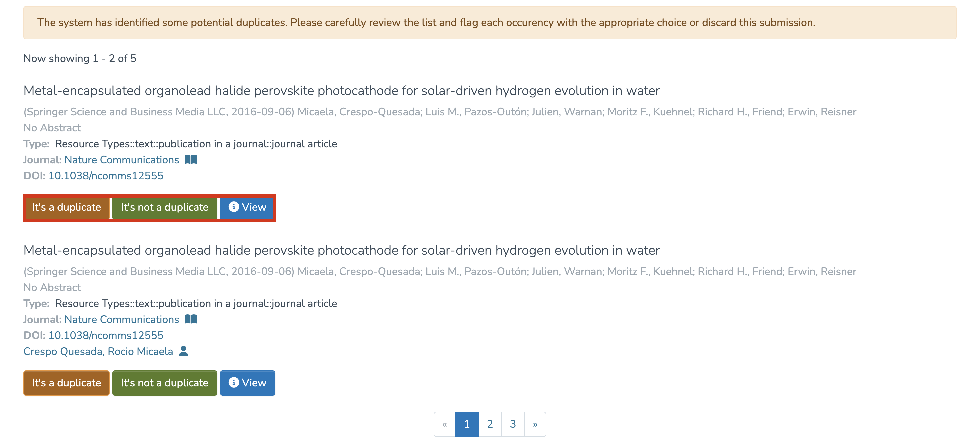
Task: Select current page 1 in pagination
Action: click(x=467, y=424)
